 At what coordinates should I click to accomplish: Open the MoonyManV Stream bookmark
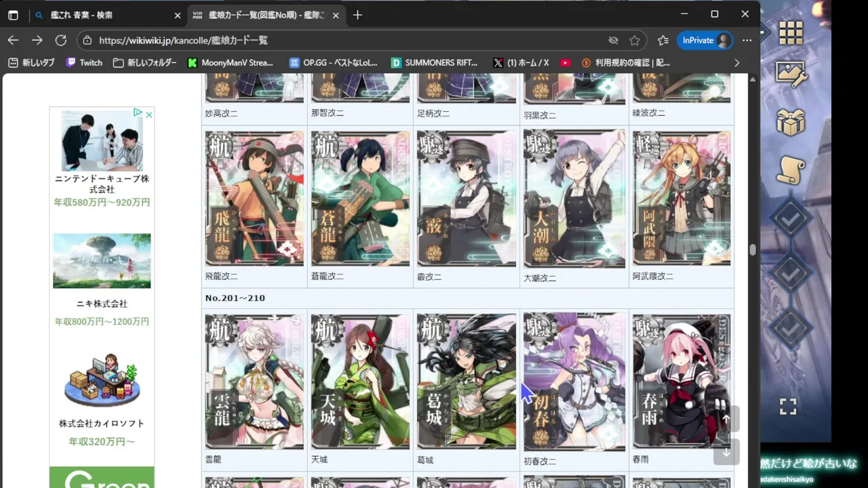click(230, 62)
